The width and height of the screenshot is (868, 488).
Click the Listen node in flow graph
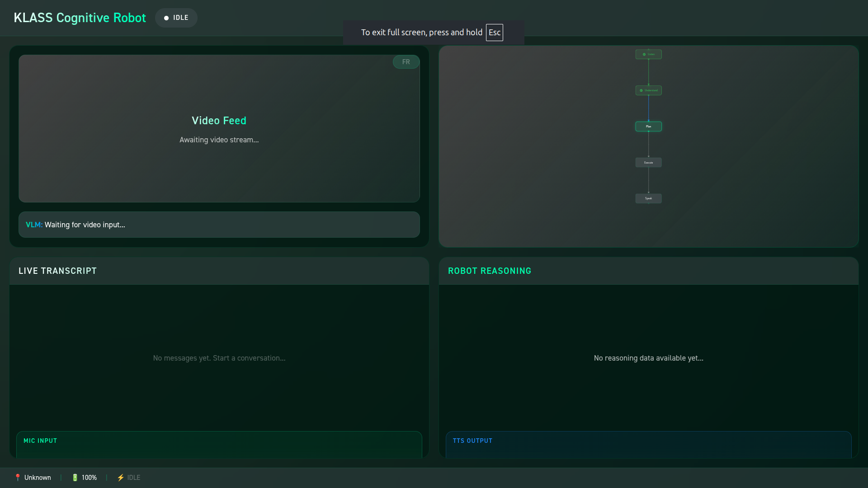pos(648,54)
